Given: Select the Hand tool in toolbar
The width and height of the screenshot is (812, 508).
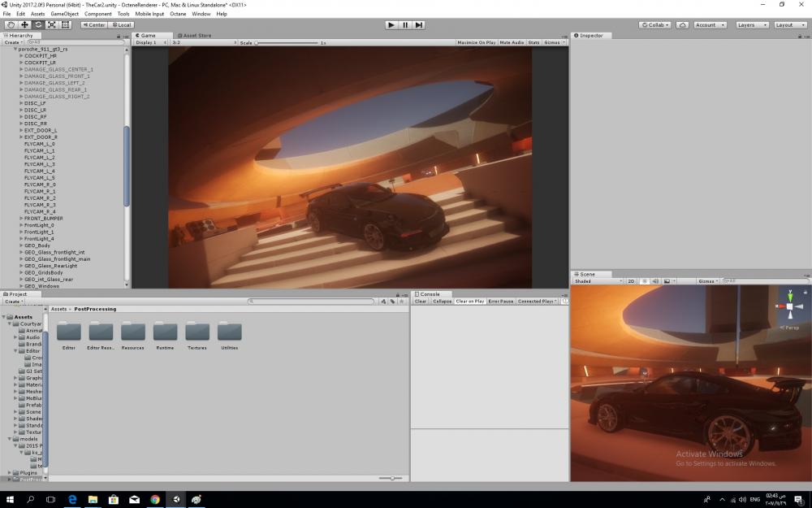Looking at the screenshot, I should (11, 25).
